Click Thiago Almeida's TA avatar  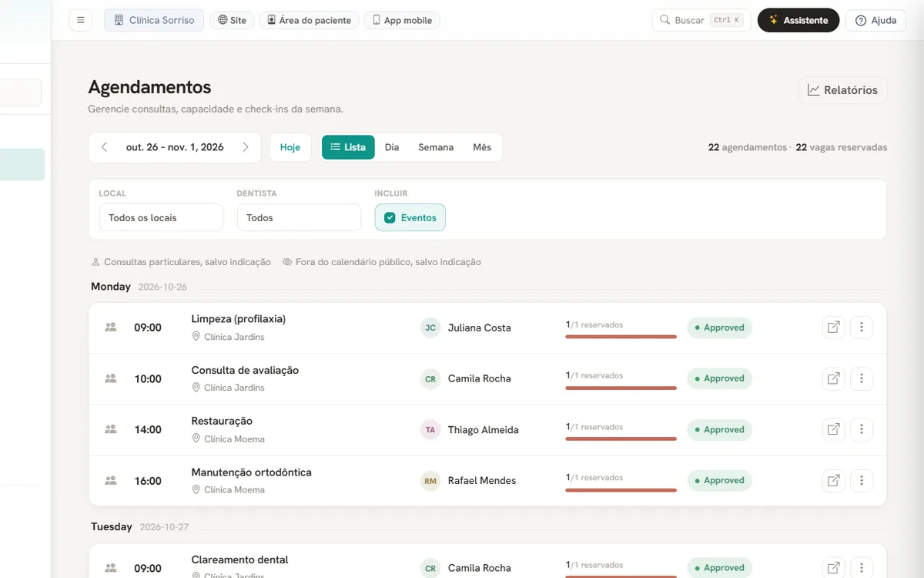[x=430, y=429]
